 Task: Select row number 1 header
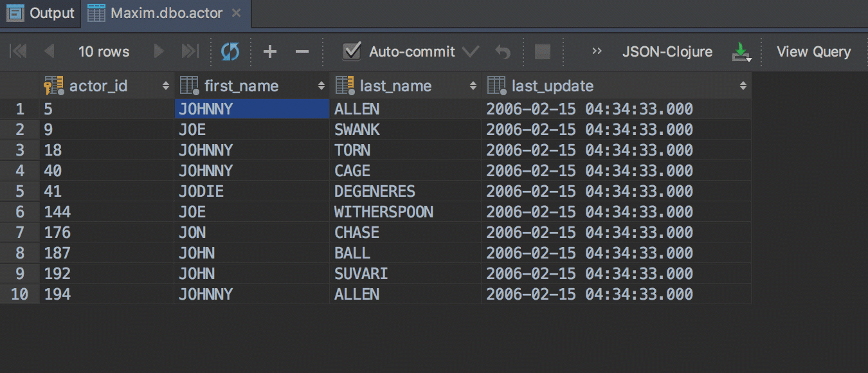coord(20,109)
